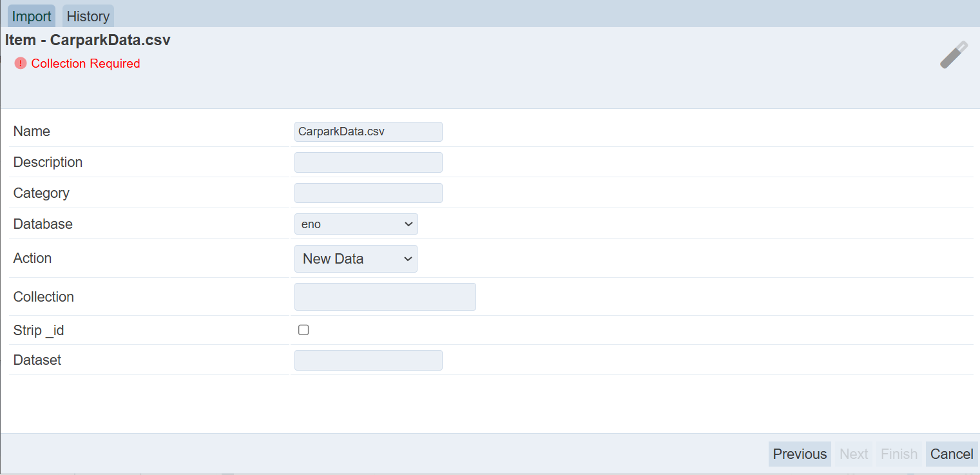
Task: Open the History tab
Action: tap(88, 16)
